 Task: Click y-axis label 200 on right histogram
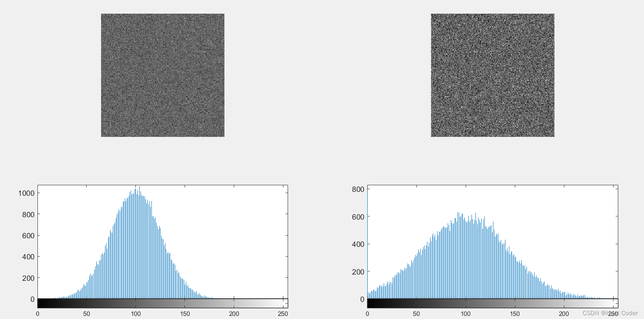click(358, 272)
